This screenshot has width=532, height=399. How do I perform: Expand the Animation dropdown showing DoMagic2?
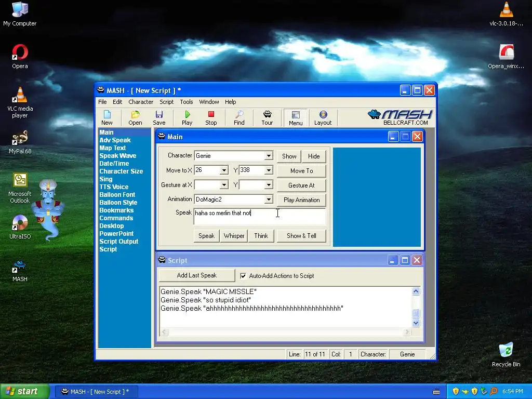pos(269,199)
